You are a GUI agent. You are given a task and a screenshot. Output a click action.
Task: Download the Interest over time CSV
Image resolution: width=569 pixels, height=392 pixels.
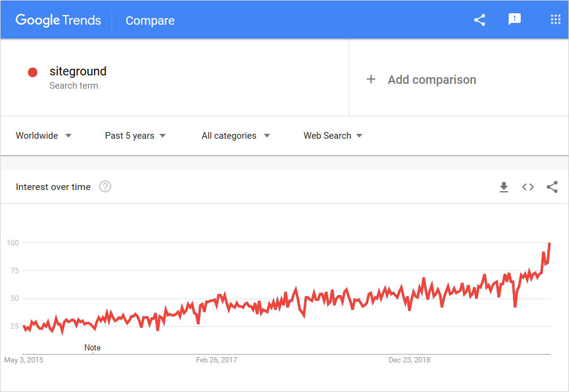click(504, 187)
